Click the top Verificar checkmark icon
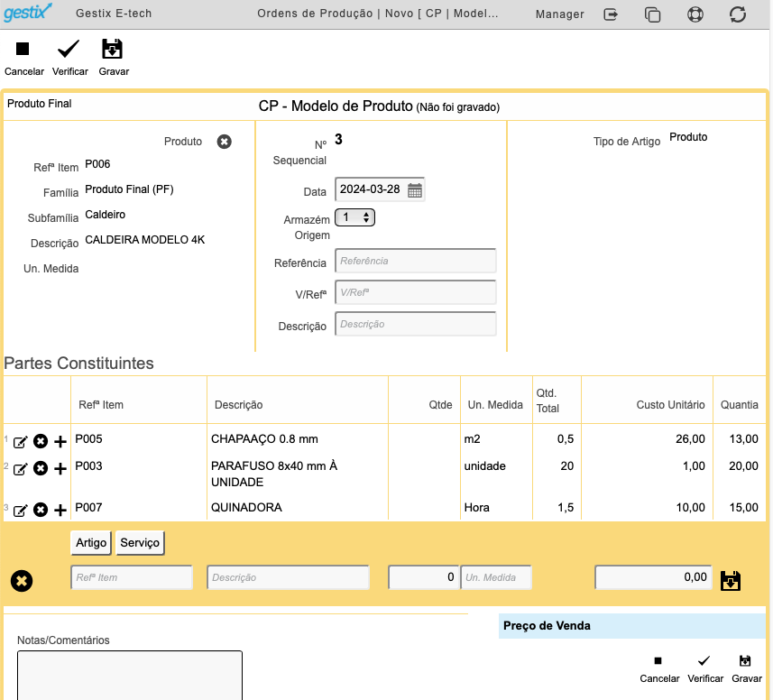 [x=69, y=49]
